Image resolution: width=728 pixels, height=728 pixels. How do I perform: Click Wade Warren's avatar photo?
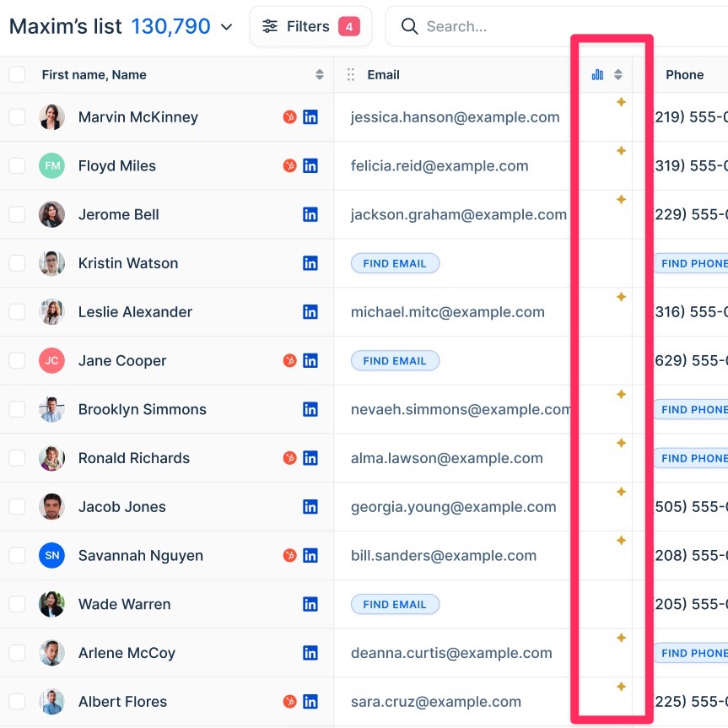pyautogui.click(x=51, y=604)
